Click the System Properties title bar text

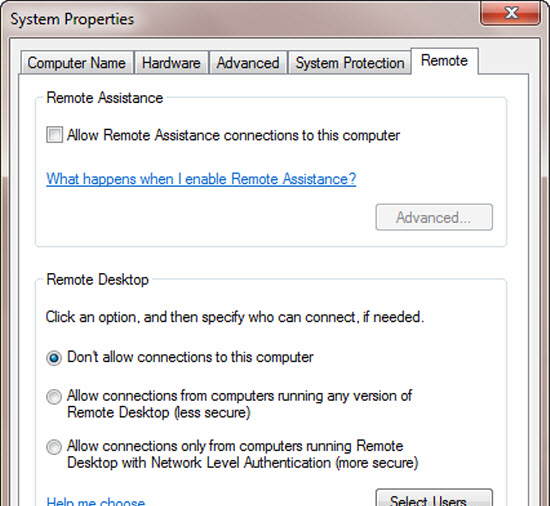tap(72, 19)
